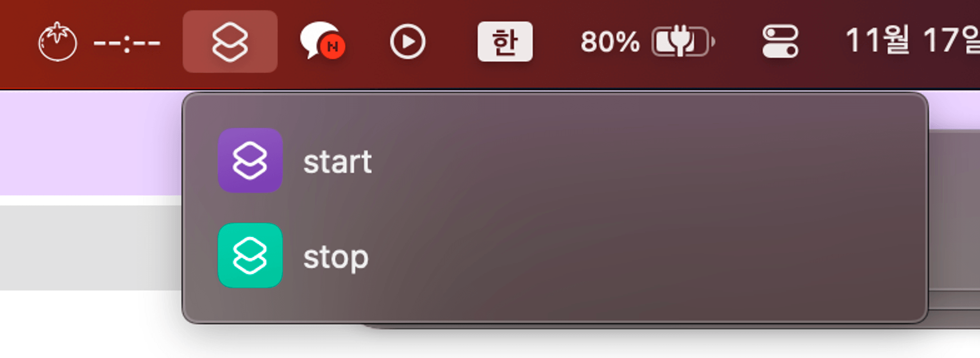Close the highlighted Shortcuts menu bar icon
Image resolution: width=980 pixels, height=358 pixels.
click(x=230, y=42)
